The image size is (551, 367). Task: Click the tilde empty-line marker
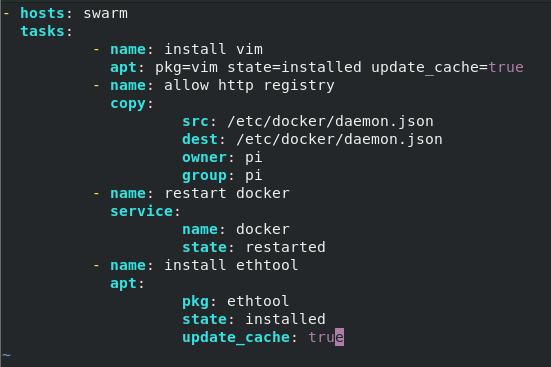pyautogui.click(x=6, y=355)
